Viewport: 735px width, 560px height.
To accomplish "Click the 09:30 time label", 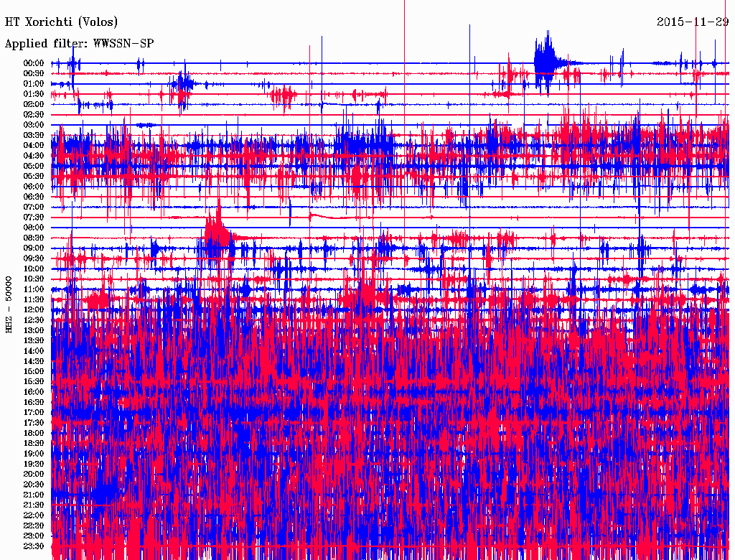I will 34,258.
